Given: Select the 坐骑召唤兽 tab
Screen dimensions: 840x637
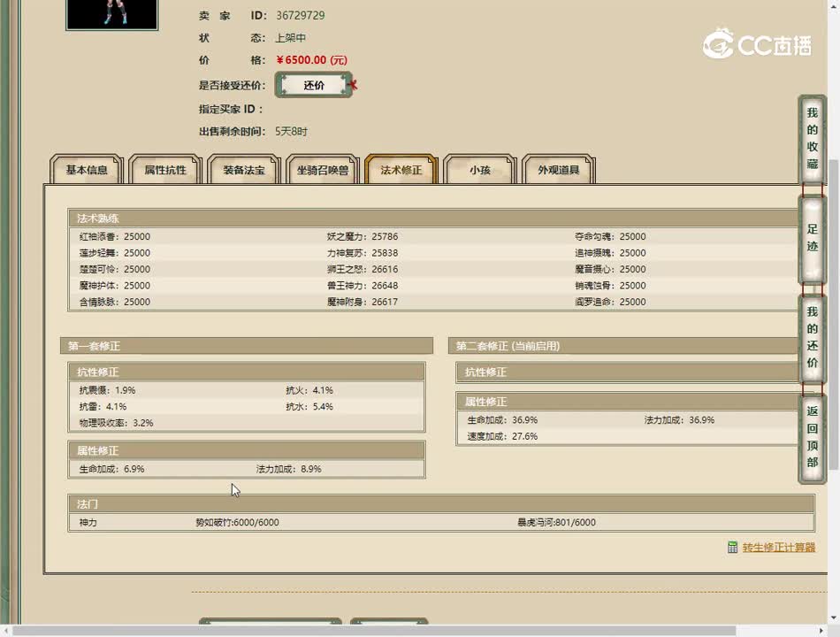Looking at the screenshot, I should (x=323, y=170).
